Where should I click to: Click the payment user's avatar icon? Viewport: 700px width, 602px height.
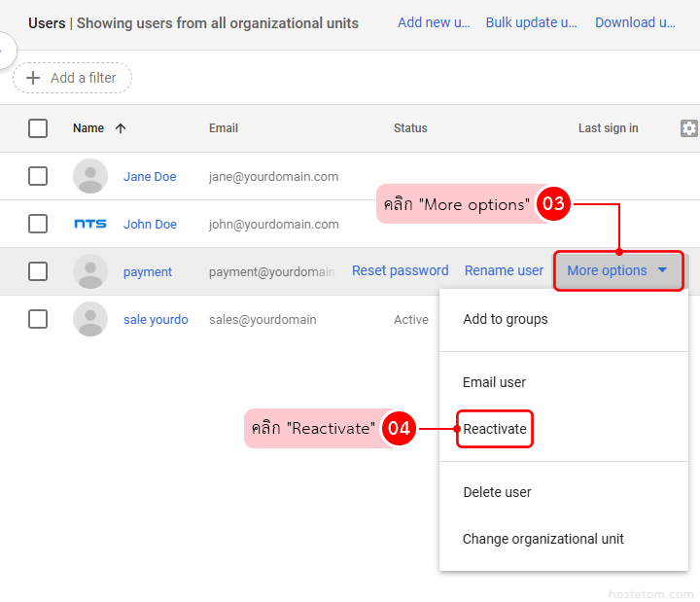[90, 271]
